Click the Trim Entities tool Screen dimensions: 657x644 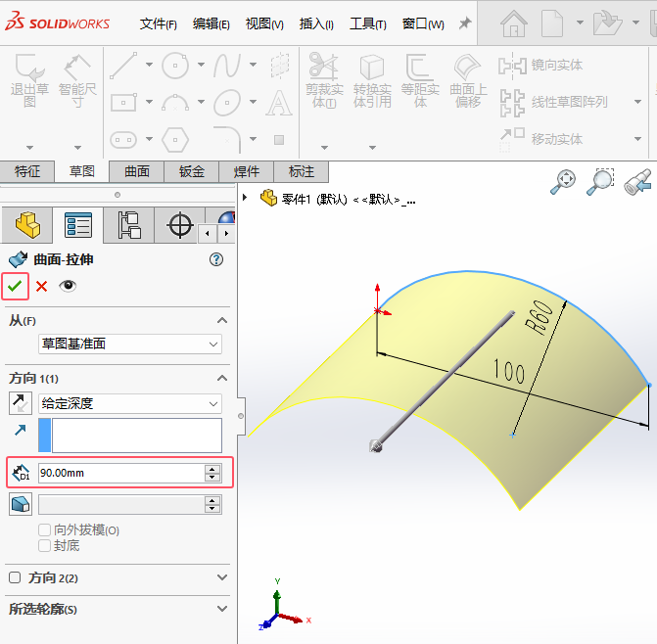[324, 79]
